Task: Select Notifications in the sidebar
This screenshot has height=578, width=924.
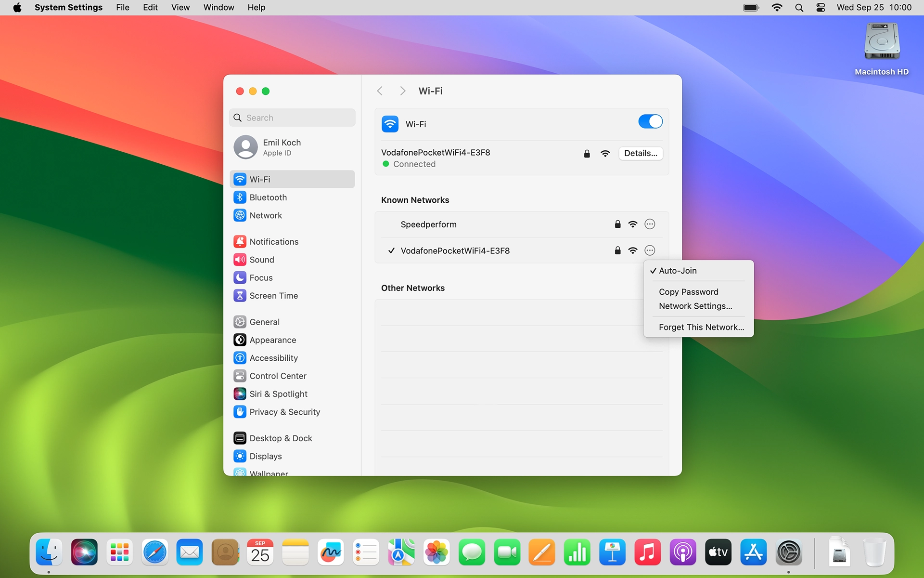Action: tap(273, 242)
